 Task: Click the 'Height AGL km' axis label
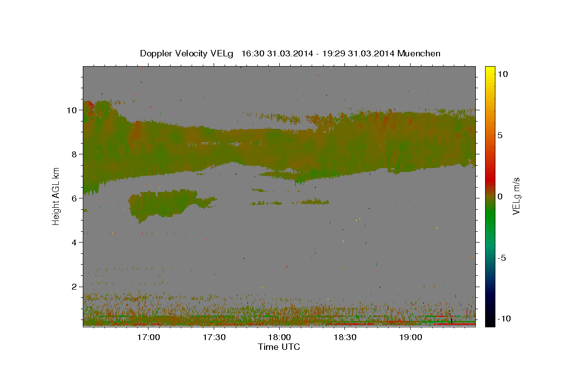click(x=56, y=197)
